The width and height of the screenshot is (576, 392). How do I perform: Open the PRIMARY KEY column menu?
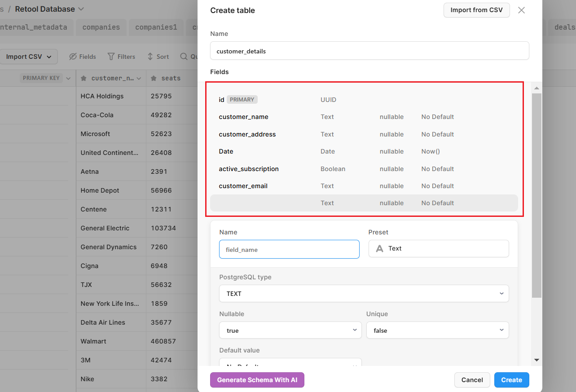[x=68, y=78]
